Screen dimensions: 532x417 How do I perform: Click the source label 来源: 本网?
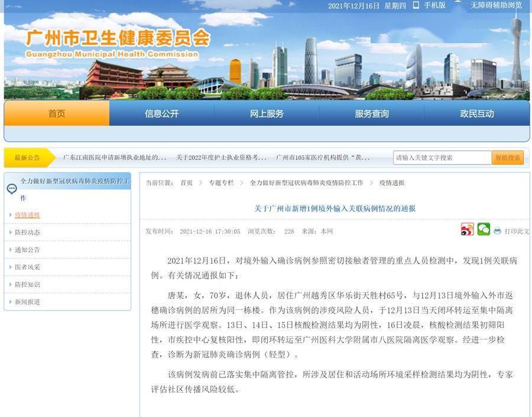tap(317, 232)
